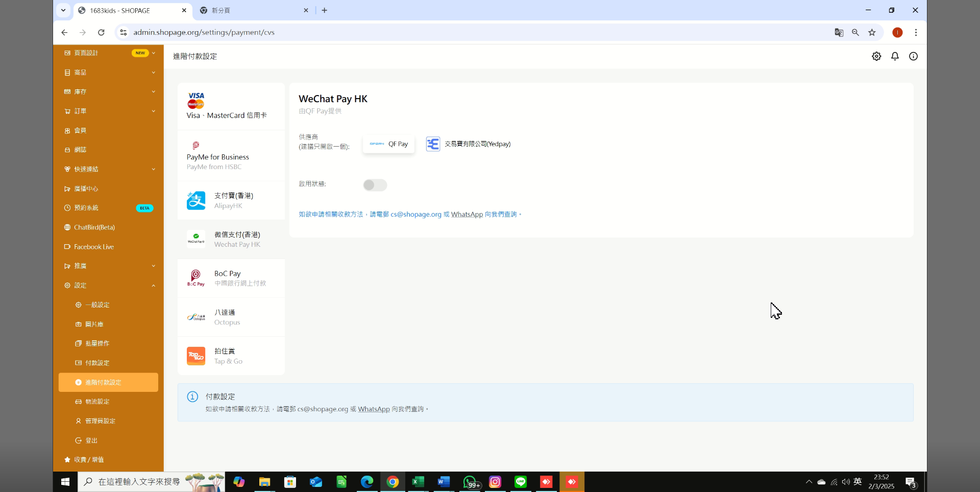The width and height of the screenshot is (980, 492).
Task: Go back to the previous page
Action: [x=64, y=32]
